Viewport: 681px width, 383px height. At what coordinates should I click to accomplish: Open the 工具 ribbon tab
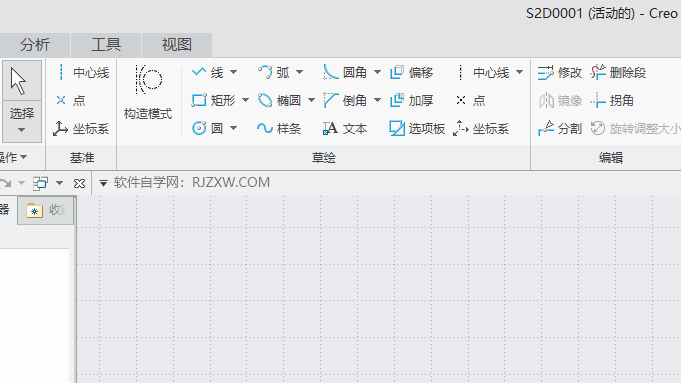coord(106,45)
